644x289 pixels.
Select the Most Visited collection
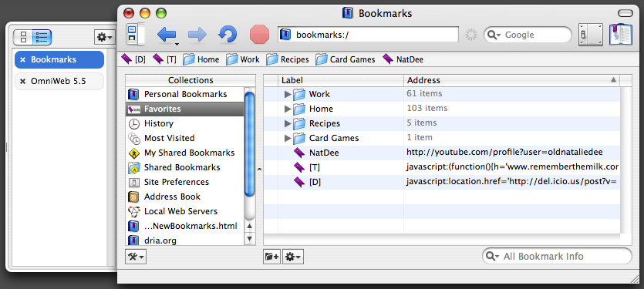click(x=185, y=139)
